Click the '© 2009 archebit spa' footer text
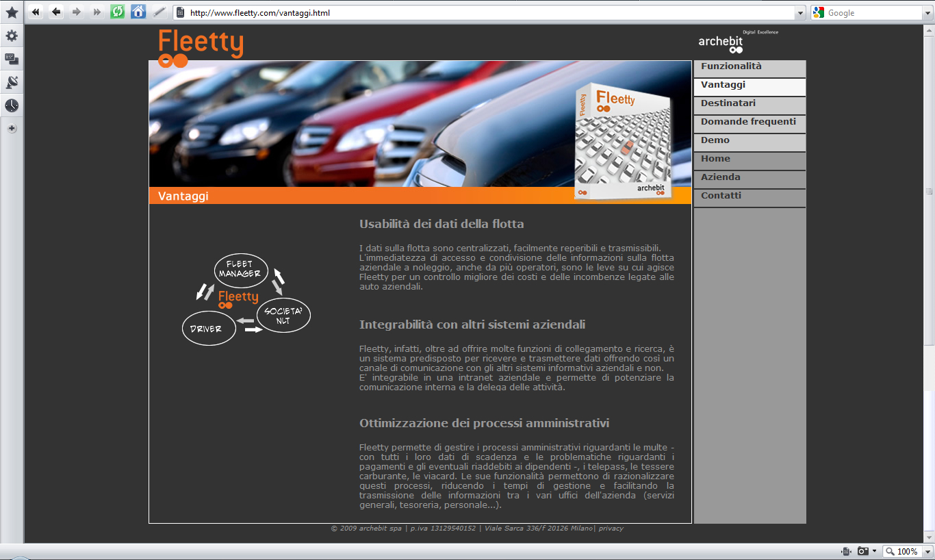 [366, 529]
